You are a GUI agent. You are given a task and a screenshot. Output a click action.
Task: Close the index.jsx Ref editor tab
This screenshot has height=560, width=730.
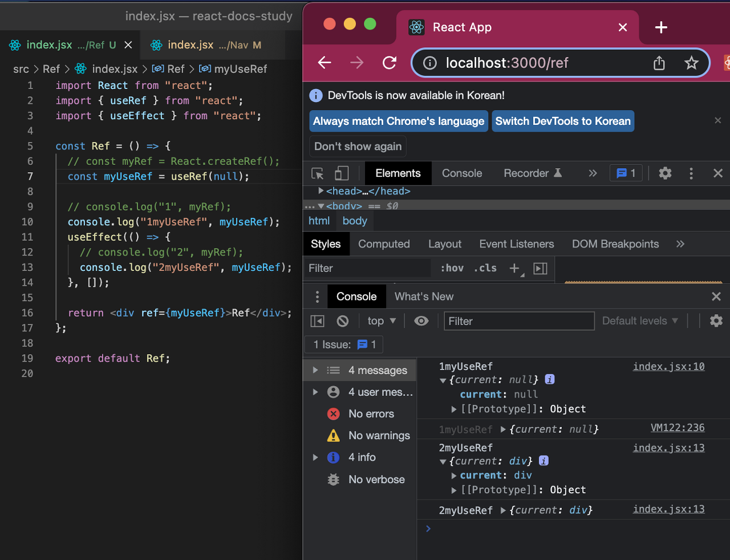click(x=128, y=45)
